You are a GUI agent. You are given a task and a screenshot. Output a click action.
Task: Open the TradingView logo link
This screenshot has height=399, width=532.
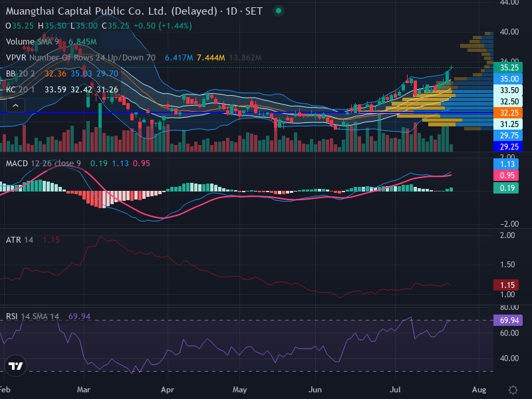tap(15, 366)
